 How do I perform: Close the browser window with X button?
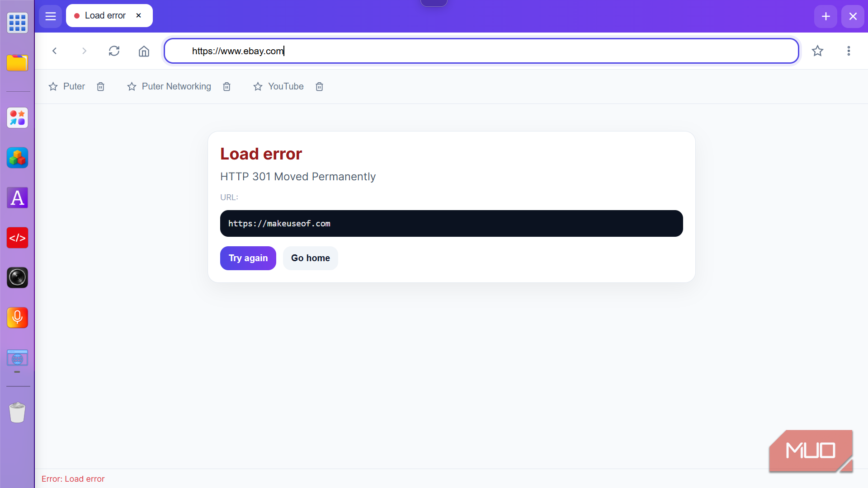click(853, 16)
